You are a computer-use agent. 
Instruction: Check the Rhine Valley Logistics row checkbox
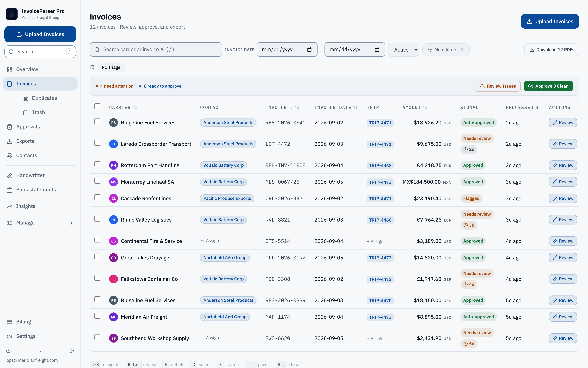[x=97, y=219]
